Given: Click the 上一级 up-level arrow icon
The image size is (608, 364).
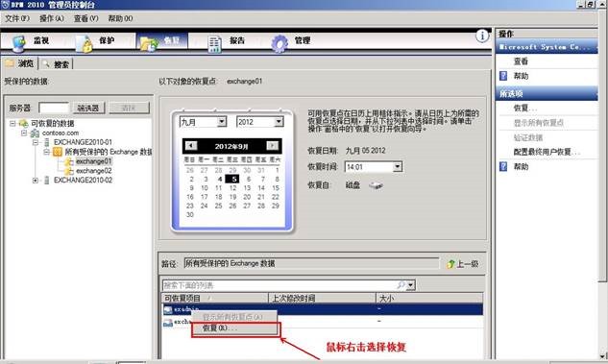Looking at the screenshot, I should coord(450,264).
